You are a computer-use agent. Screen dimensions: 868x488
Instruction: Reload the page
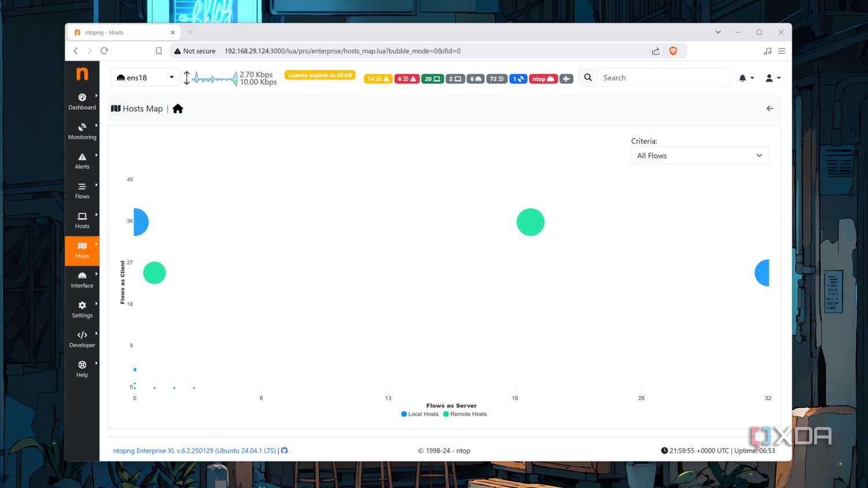coord(104,51)
